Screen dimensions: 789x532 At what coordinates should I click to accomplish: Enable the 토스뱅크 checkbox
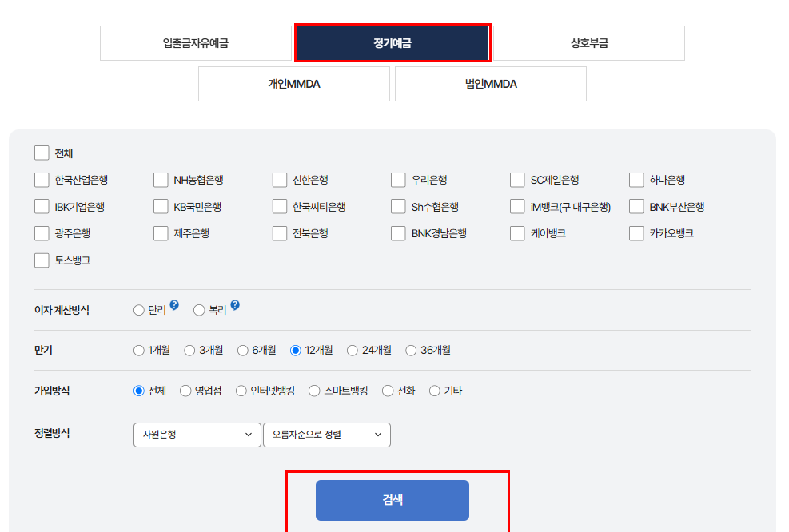[41, 260]
